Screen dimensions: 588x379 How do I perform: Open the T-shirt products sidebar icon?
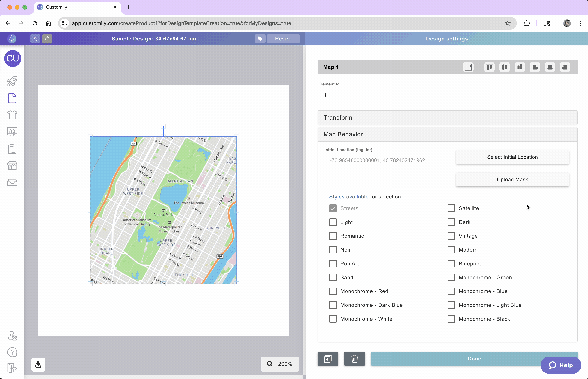point(12,115)
